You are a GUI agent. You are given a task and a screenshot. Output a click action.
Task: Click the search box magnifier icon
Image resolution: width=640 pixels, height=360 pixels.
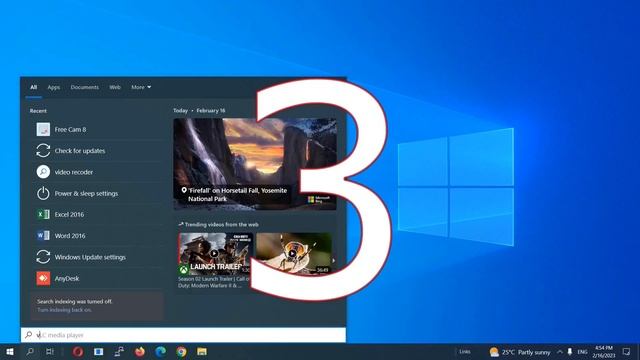[x=28, y=335]
